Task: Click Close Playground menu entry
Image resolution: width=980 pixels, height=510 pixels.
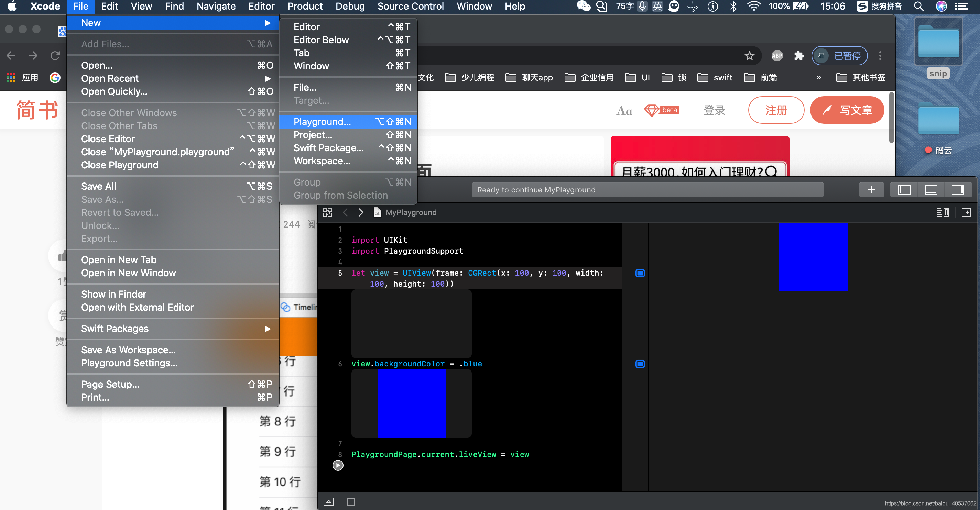Action: click(173, 165)
